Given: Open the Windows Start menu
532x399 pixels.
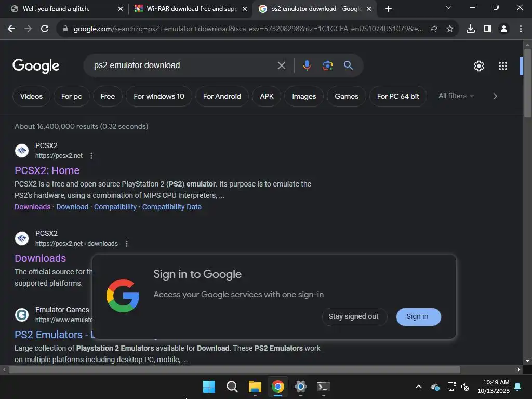Looking at the screenshot, I should (x=209, y=387).
